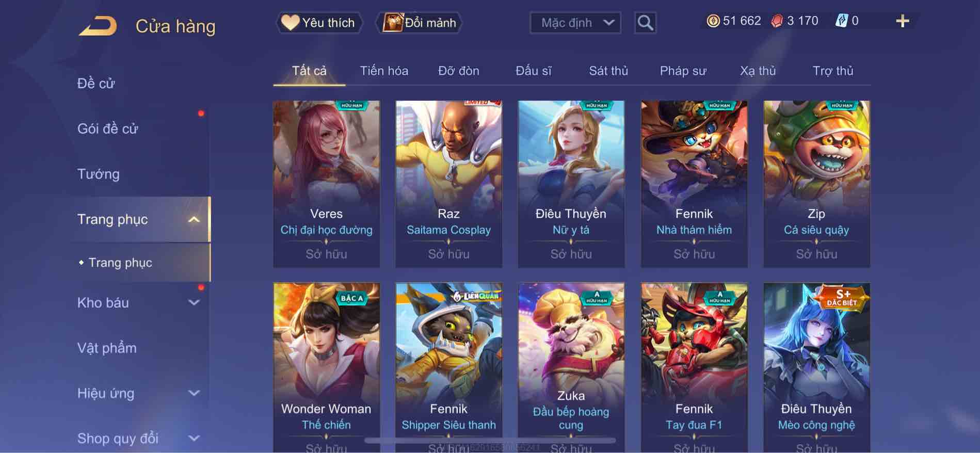Tap the gold coin balance icon
The height and width of the screenshot is (453, 980).
pyautogui.click(x=713, y=21)
